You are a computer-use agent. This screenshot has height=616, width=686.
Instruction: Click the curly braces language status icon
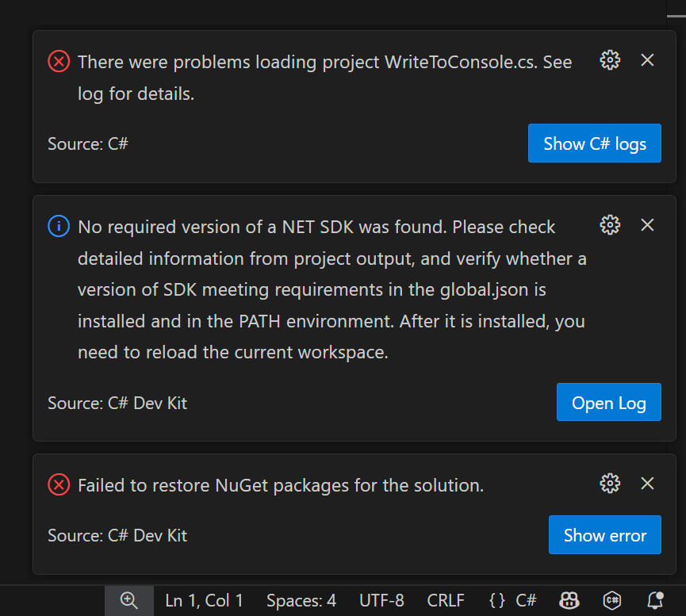tap(497, 600)
